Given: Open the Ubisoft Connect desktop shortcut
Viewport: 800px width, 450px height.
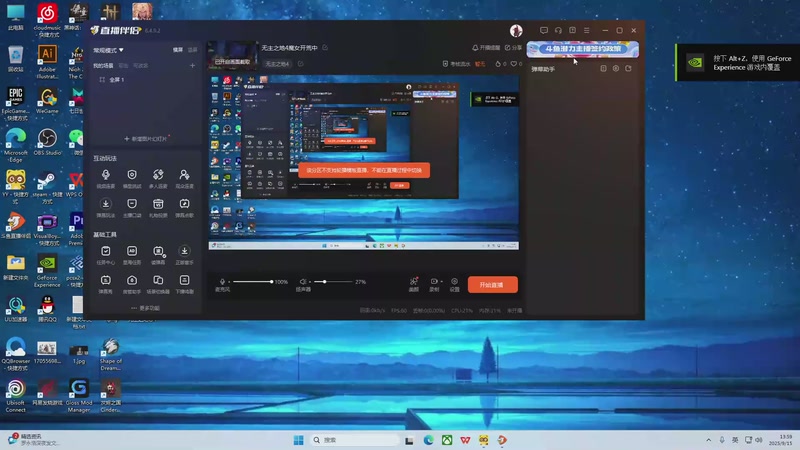Looking at the screenshot, I should click(16, 395).
